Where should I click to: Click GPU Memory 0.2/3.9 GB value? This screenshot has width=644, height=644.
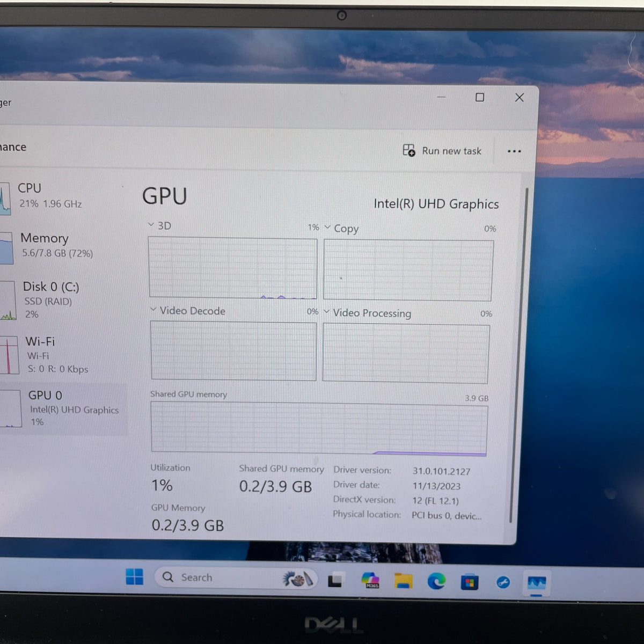pos(187,525)
